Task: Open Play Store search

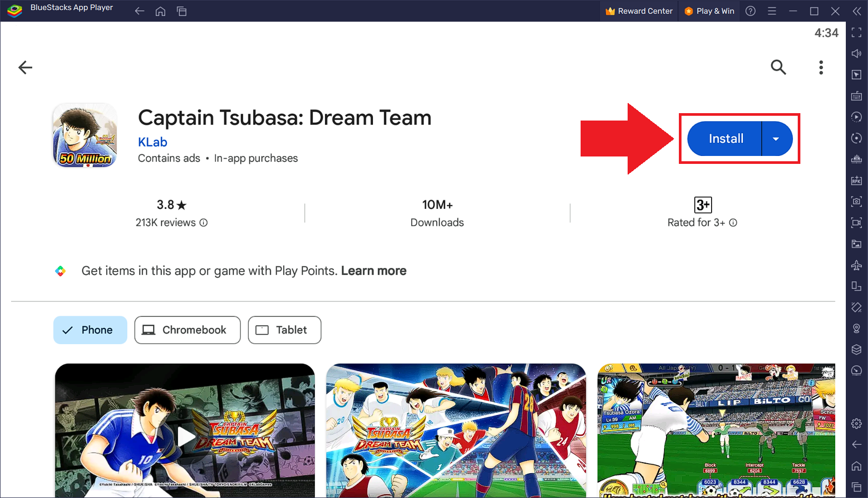Action: (x=778, y=67)
